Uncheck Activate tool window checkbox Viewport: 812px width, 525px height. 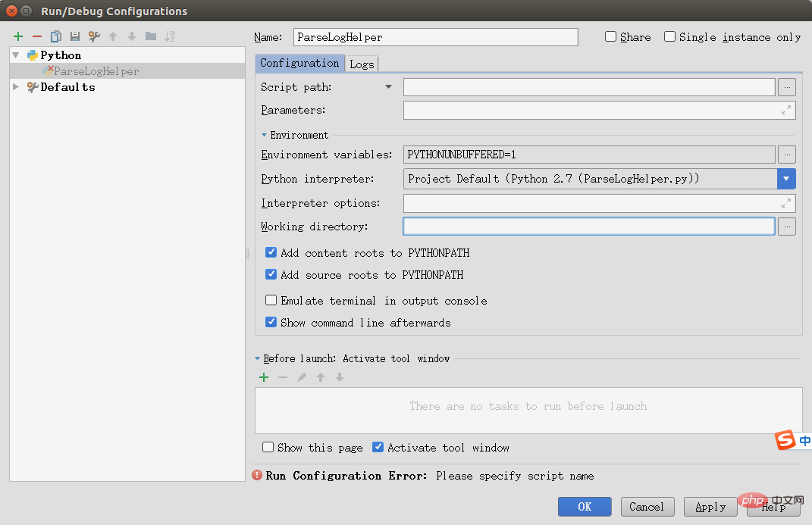pos(378,447)
